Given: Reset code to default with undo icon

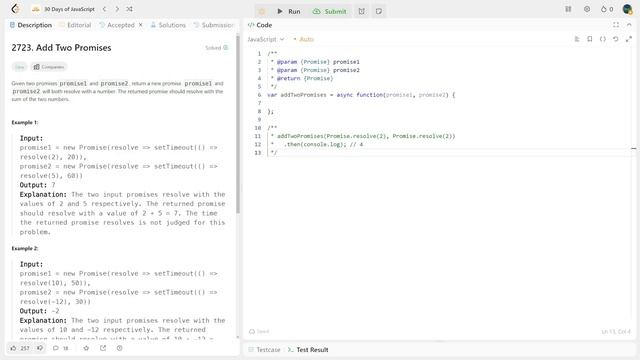Looking at the screenshot, I should click(x=616, y=39).
